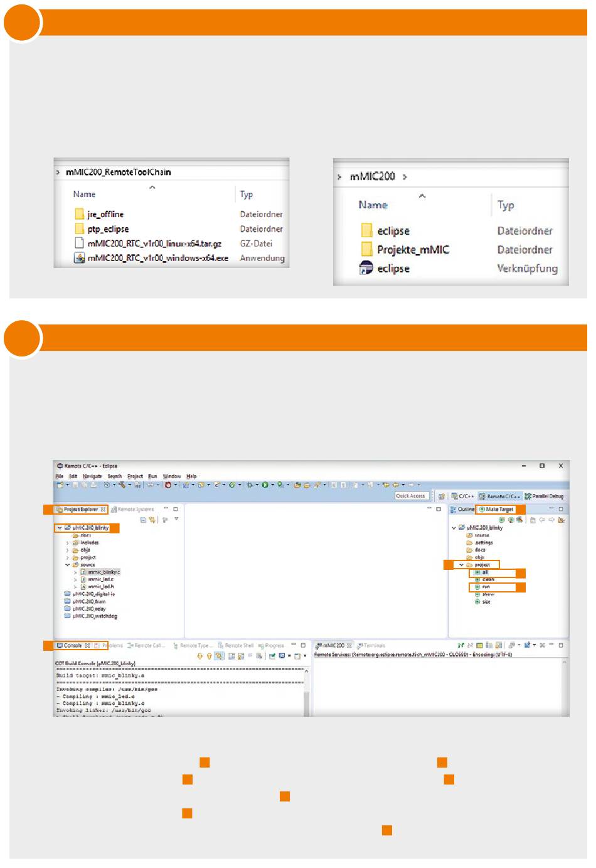Click the Open Perspective icon
The image size is (596, 868).
click(x=442, y=496)
